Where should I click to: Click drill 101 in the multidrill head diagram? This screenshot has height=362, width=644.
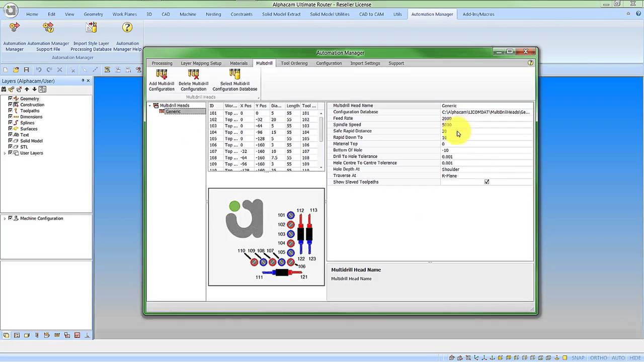(290, 215)
